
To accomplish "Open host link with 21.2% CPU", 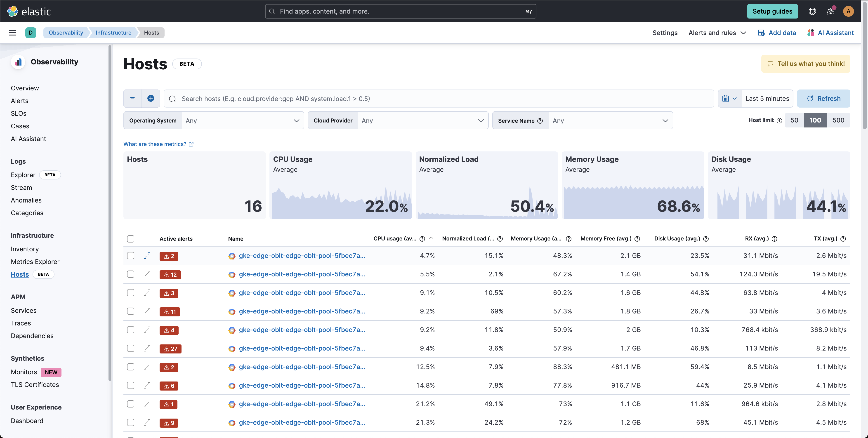I will click(302, 404).
